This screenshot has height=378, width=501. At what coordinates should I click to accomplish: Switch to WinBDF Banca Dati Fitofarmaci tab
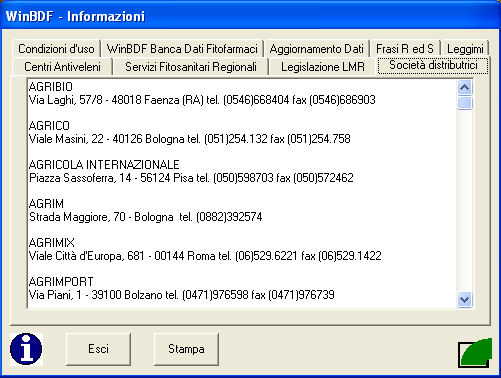point(182,49)
